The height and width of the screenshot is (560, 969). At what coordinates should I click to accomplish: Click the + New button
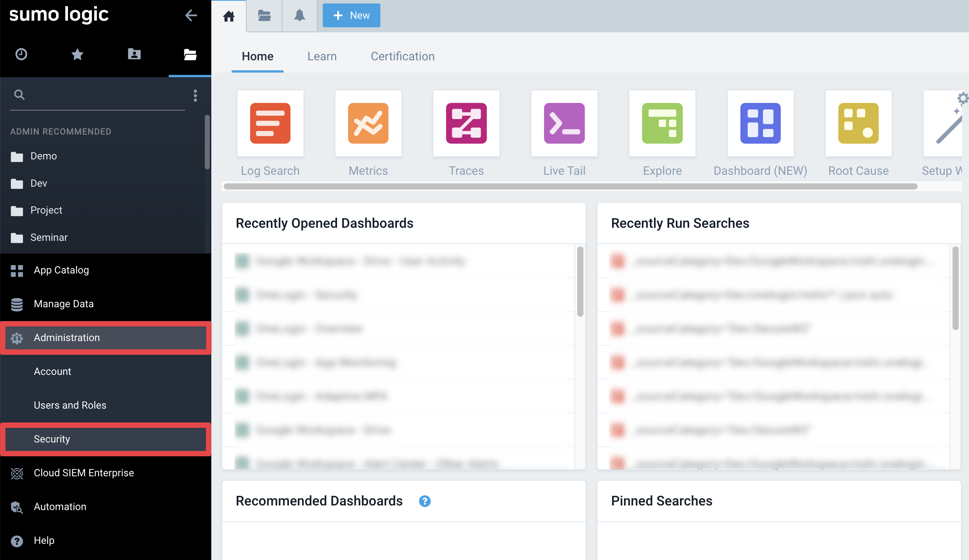[x=352, y=15]
